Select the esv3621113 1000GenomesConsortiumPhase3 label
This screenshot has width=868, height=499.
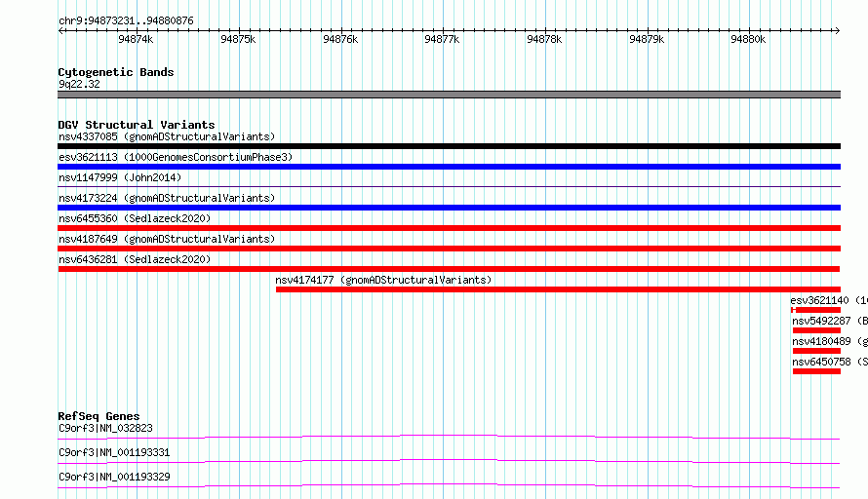(x=176, y=157)
